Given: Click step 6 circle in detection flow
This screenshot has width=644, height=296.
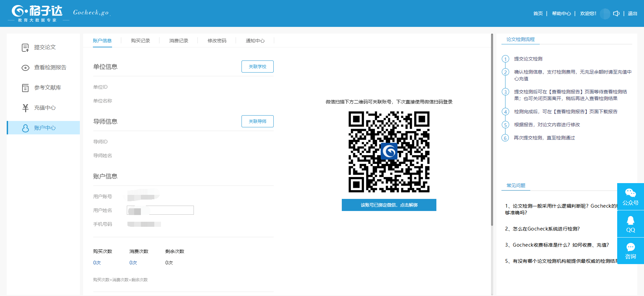Looking at the screenshot, I should pos(505,138).
